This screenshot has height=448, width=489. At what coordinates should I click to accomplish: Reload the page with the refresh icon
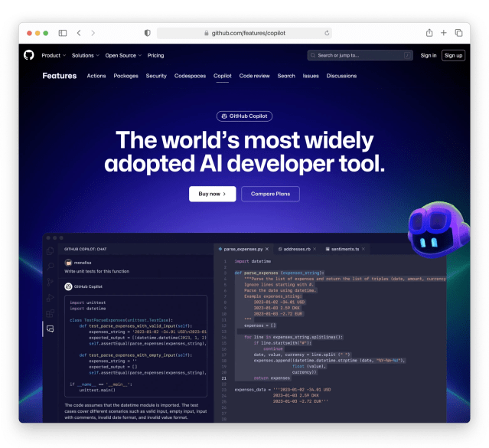[327, 33]
